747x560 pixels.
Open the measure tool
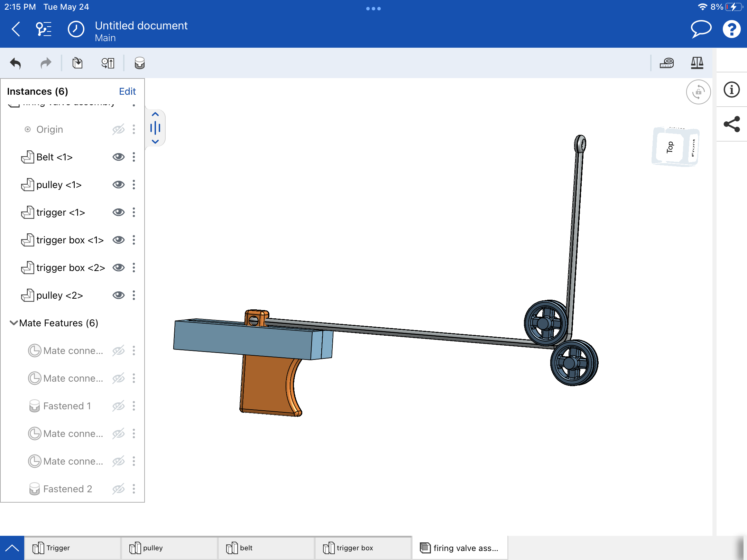tap(666, 63)
